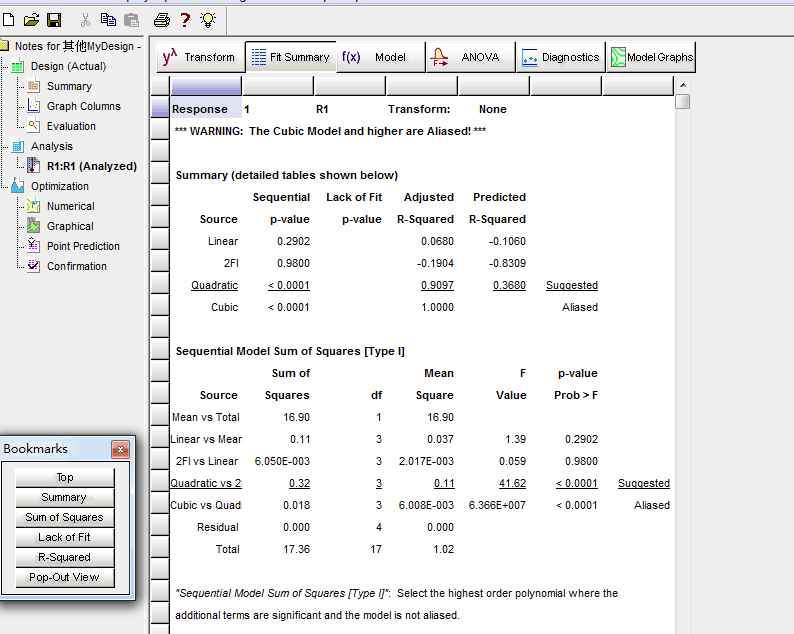794x634 pixels.
Task: Open the Transform tab
Action: click(x=200, y=57)
